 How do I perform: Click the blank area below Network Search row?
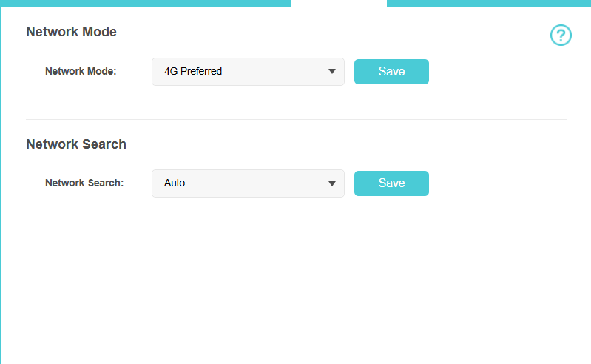tap(296, 281)
